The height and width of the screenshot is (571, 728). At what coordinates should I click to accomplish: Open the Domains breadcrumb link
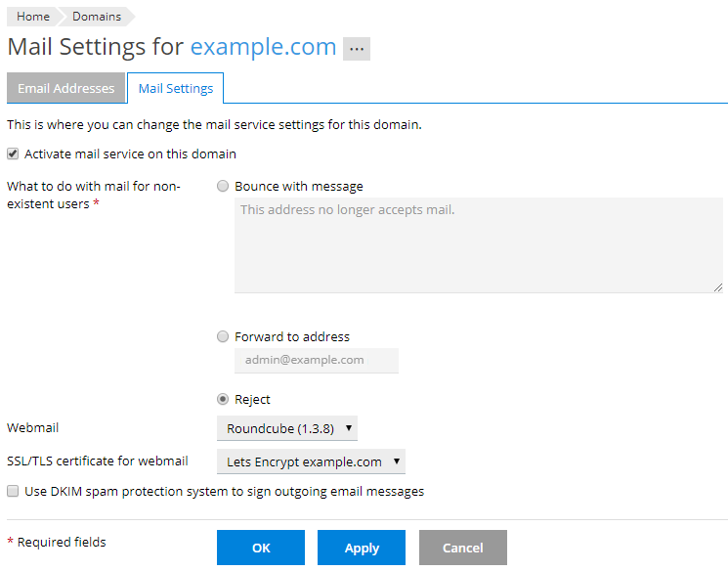(97, 17)
